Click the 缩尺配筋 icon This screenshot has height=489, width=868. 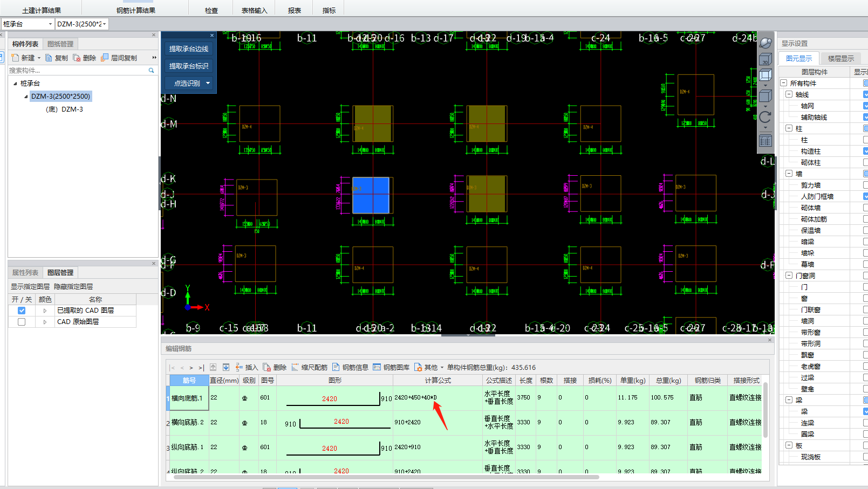click(x=295, y=367)
